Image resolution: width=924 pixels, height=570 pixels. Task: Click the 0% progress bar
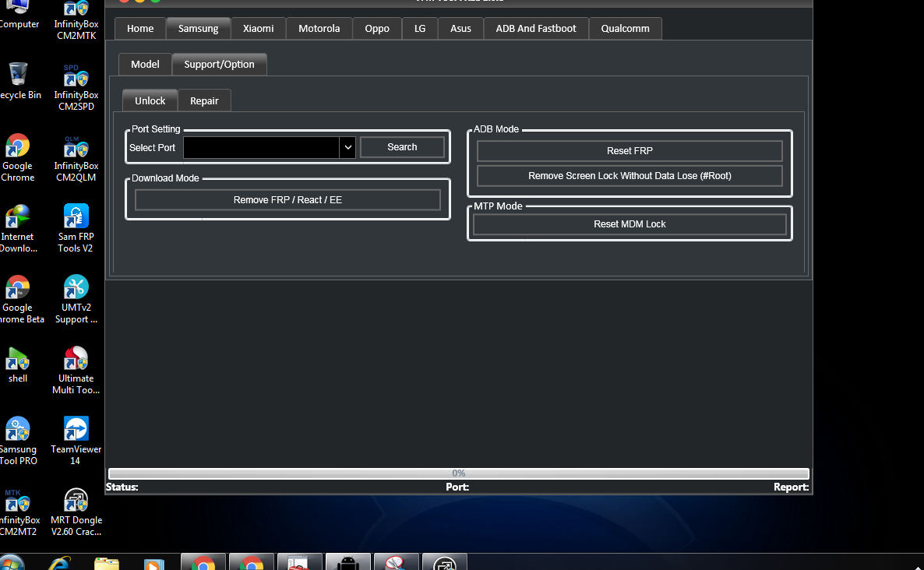(458, 473)
